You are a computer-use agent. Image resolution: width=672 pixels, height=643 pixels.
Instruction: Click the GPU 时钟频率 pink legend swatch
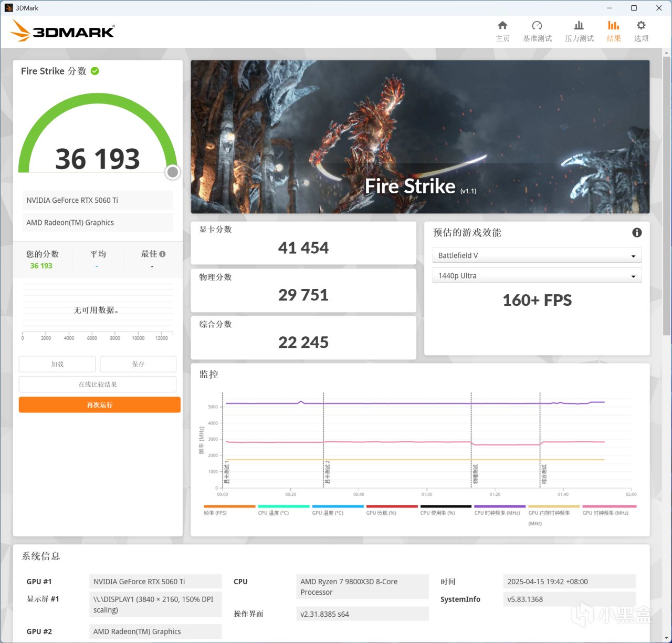(x=610, y=506)
